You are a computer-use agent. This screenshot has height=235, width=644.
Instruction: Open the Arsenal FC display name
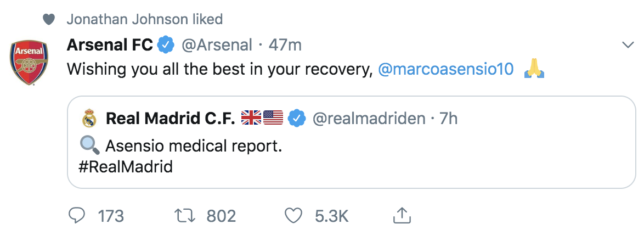[x=110, y=45]
